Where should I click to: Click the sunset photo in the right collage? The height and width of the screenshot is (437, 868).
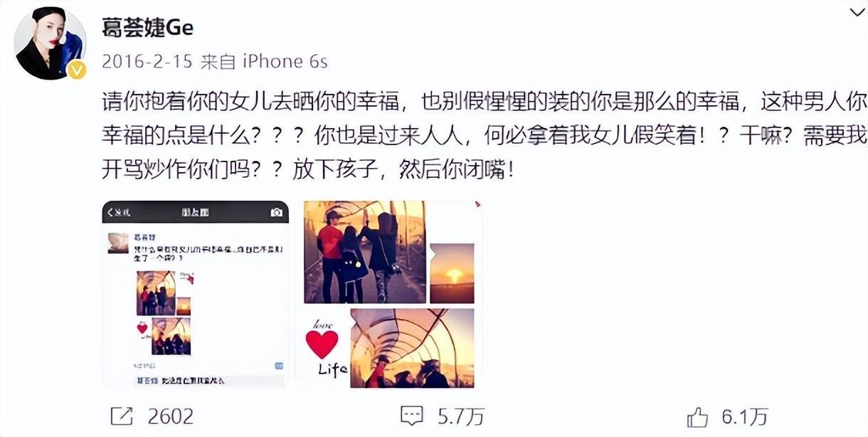coord(452,273)
